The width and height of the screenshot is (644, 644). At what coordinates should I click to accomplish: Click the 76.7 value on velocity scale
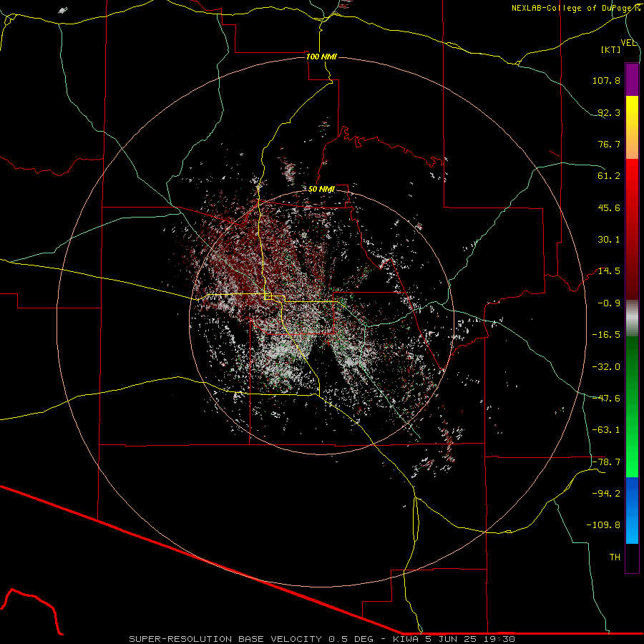coord(609,144)
